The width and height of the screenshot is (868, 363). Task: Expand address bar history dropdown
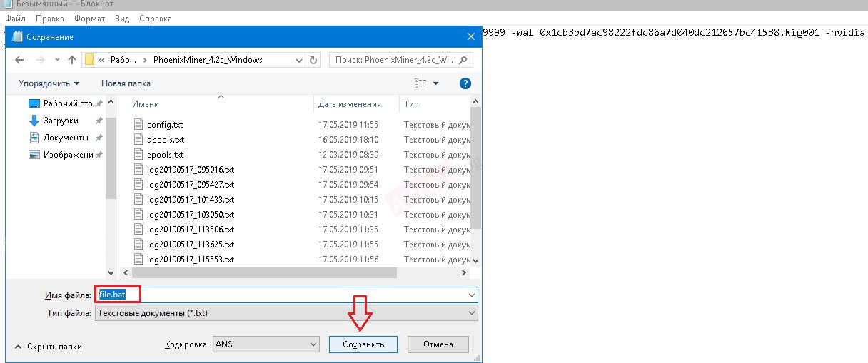click(297, 61)
